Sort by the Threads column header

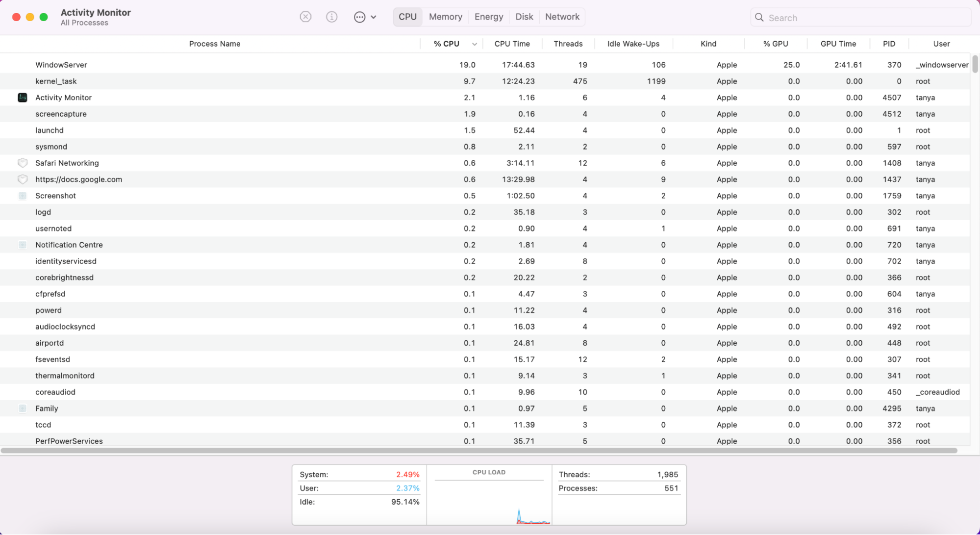point(568,44)
